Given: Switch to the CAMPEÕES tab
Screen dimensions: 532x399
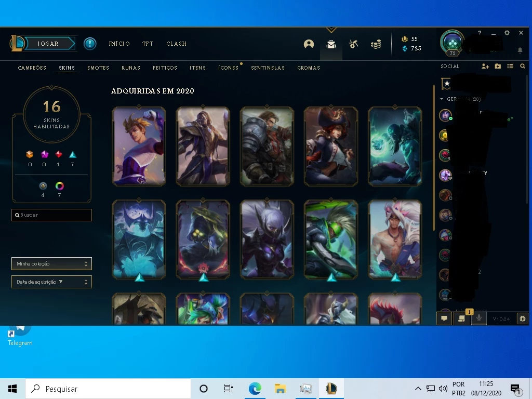Looking at the screenshot, I should tap(32, 68).
